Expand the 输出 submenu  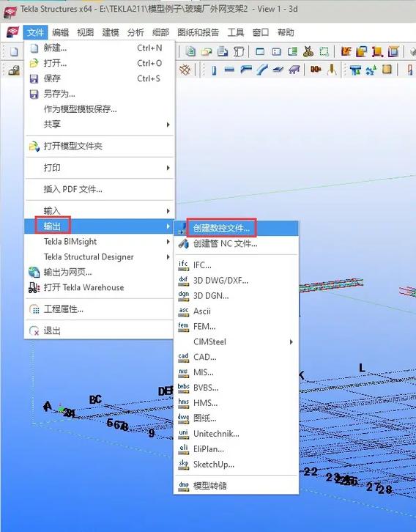click(x=100, y=226)
